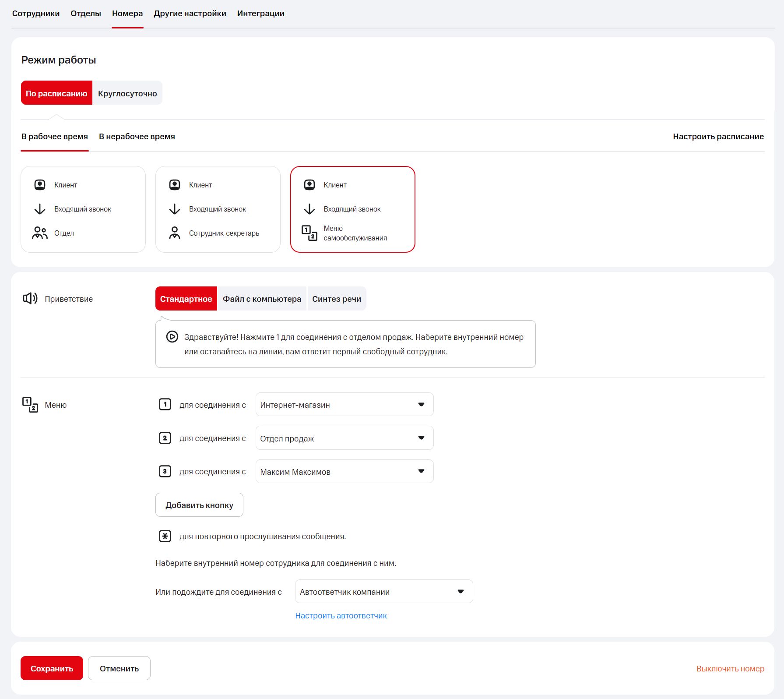Image resolution: width=784 pixels, height=699 pixels.
Task: Open the Автоответчик компании dropdown
Action: point(383,592)
